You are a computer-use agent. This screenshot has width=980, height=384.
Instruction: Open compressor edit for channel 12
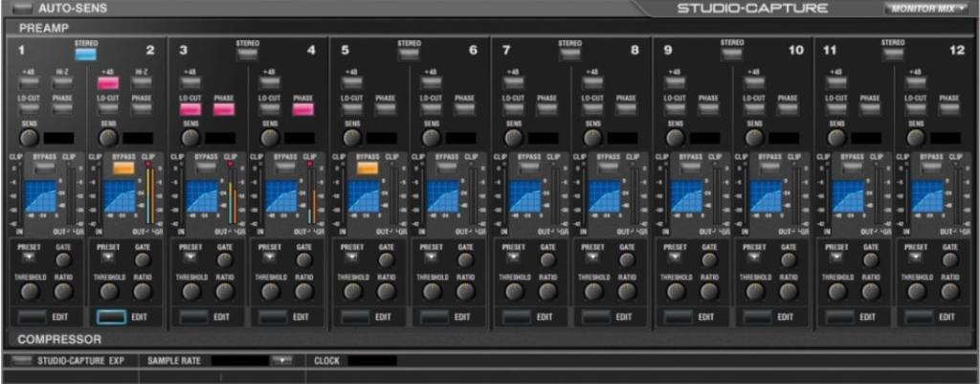pos(920,316)
